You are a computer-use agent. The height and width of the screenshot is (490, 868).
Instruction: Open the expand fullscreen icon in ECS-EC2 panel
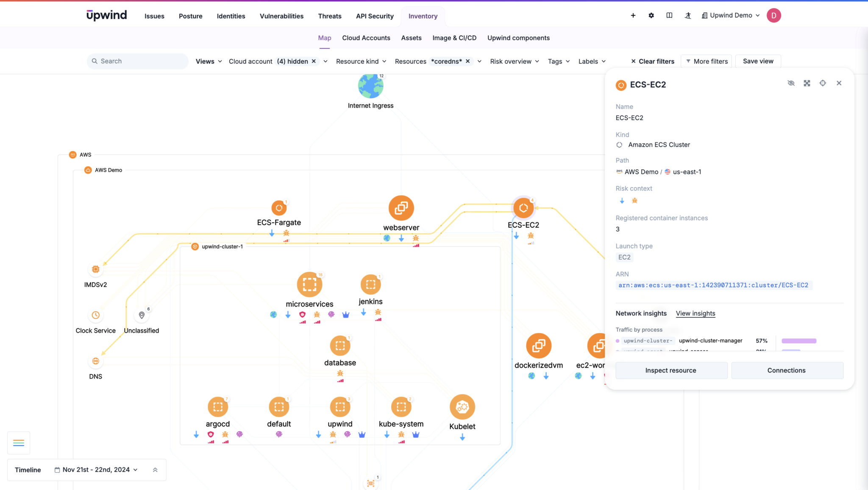(x=807, y=83)
